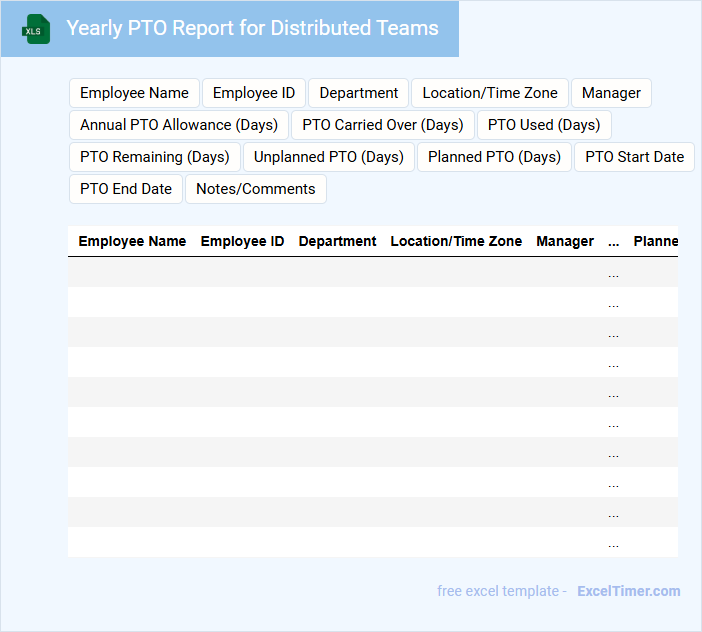Click the green XLS file icon
This screenshot has width=702, height=632.
click(36, 29)
